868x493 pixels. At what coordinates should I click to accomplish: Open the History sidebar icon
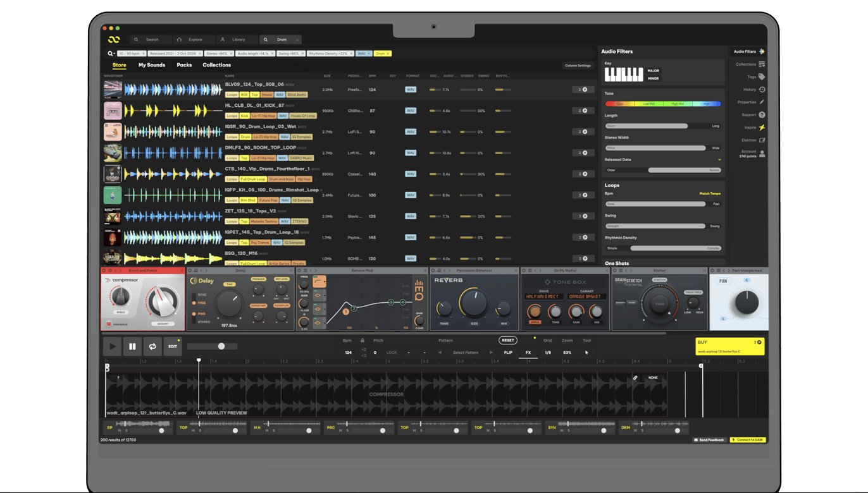762,89
